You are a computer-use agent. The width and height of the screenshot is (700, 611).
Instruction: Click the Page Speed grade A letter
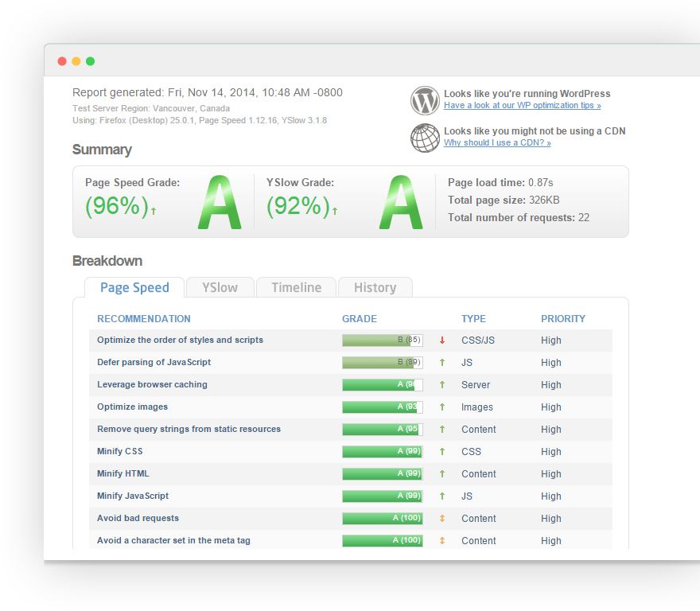click(220, 202)
